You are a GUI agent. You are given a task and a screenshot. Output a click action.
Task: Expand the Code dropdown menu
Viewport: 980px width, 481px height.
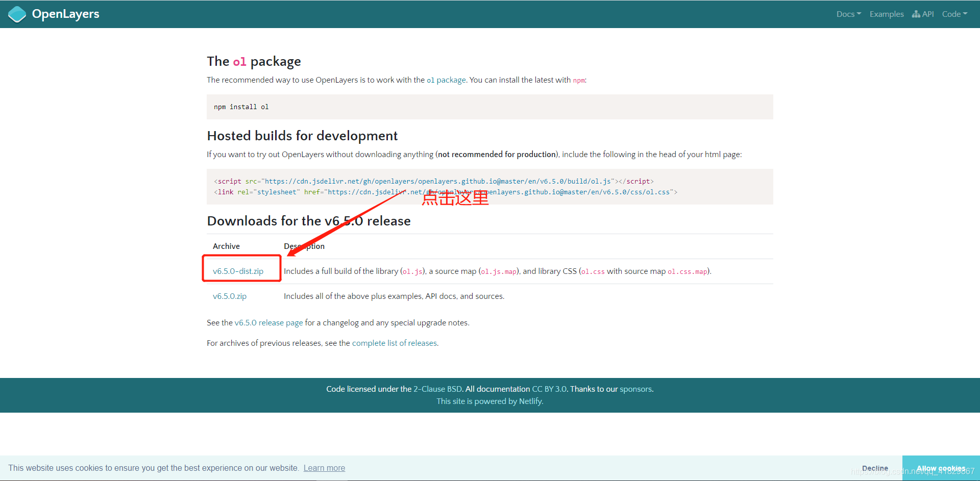(954, 14)
